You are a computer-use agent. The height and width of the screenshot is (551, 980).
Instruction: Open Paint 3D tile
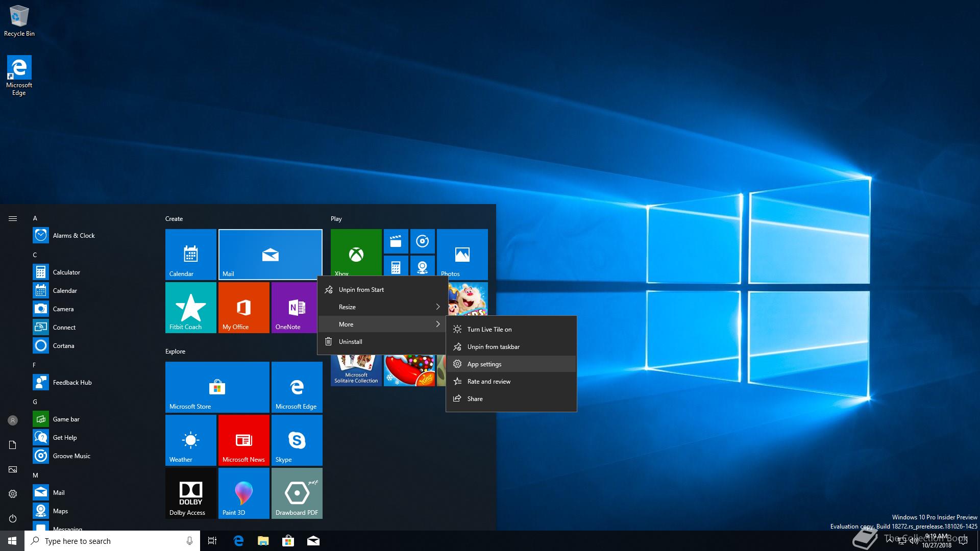[243, 493]
